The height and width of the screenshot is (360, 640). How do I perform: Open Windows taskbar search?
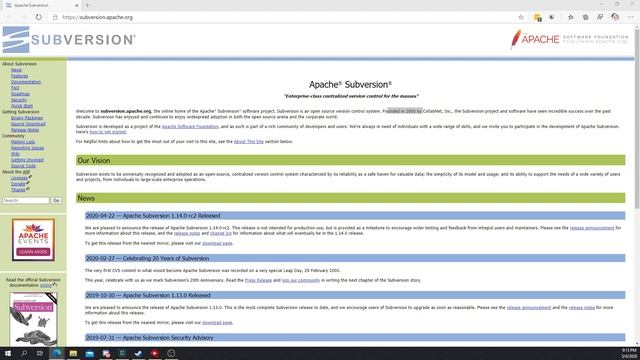(24, 353)
